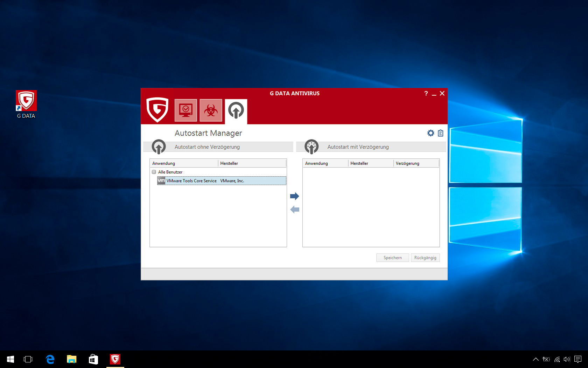
Task: Select the Autostart Manager tab icon
Action: click(x=236, y=111)
